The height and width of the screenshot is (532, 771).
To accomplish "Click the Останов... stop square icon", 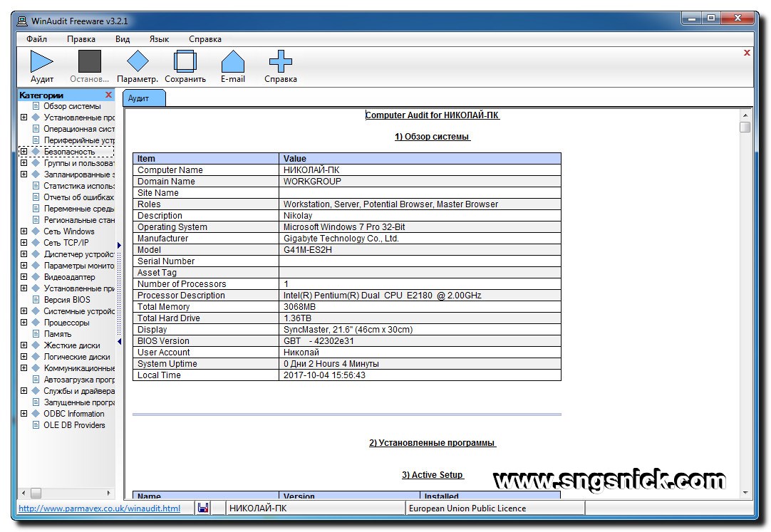I will [x=90, y=61].
